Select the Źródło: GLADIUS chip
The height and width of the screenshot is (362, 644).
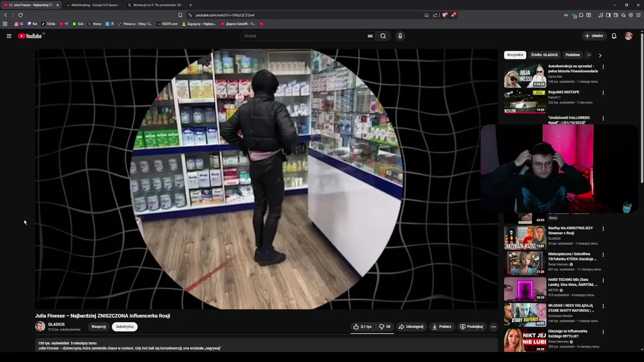click(x=544, y=55)
